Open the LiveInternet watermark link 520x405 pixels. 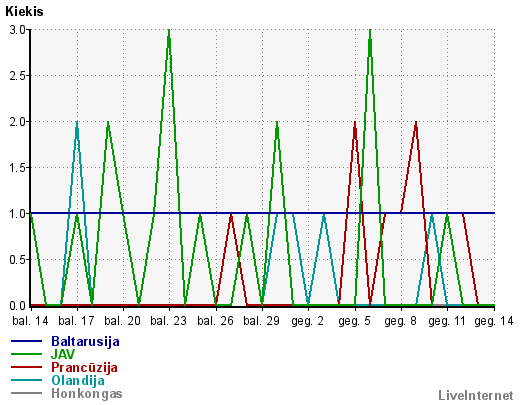476,395
